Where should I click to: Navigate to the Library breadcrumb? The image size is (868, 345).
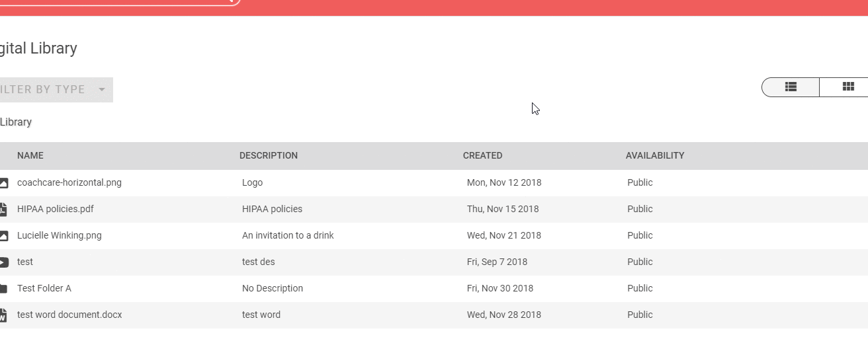[16, 122]
